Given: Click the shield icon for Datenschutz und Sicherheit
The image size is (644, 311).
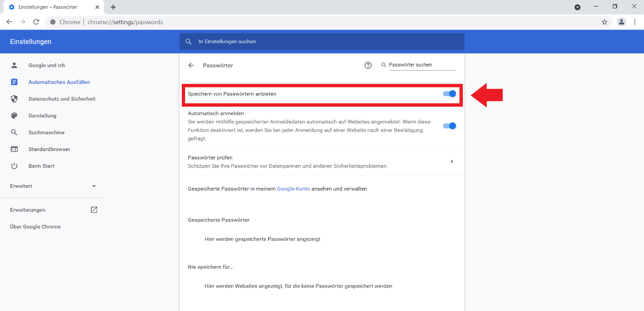Looking at the screenshot, I should [x=14, y=99].
